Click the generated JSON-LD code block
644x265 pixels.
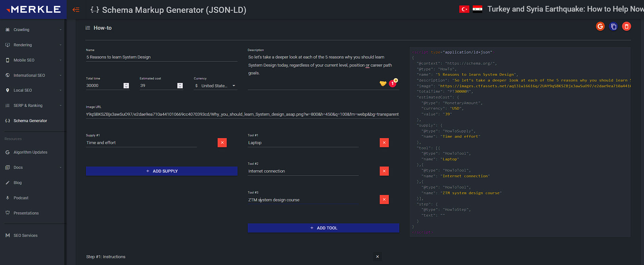click(520, 142)
